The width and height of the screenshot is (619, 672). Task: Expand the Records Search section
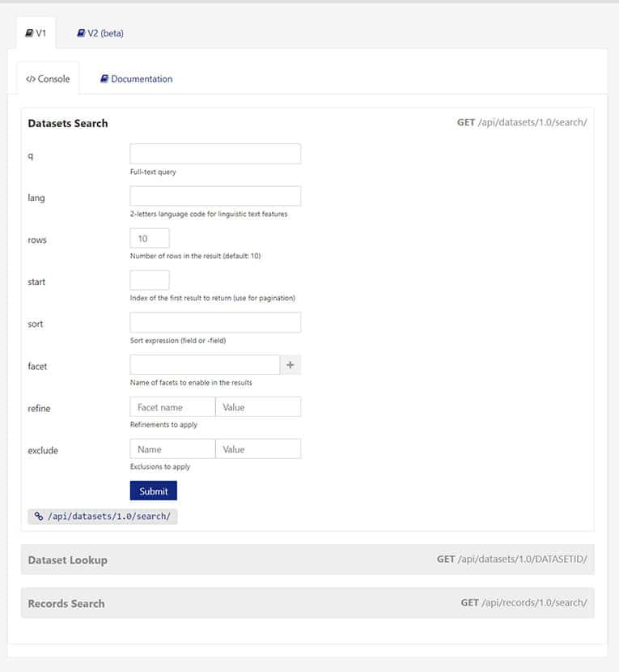(x=66, y=603)
